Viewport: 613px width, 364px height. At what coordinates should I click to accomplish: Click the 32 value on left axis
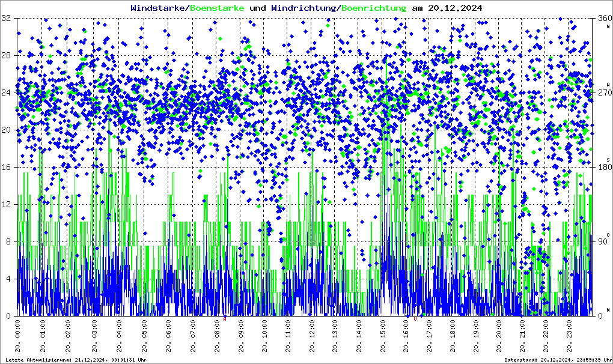click(x=6, y=19)
